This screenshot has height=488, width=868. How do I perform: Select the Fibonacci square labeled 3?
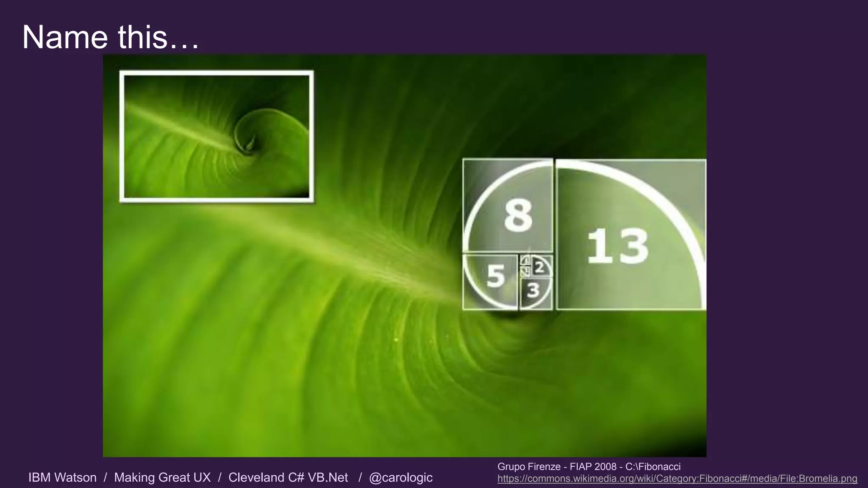(536, 294)
